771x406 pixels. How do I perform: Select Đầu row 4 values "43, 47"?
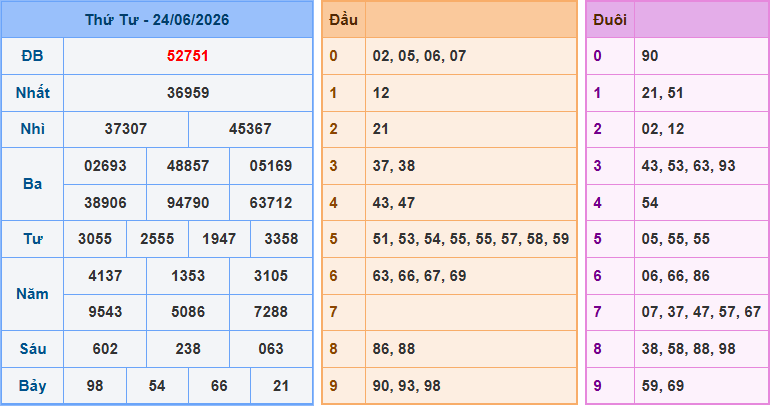coord(394,203)
